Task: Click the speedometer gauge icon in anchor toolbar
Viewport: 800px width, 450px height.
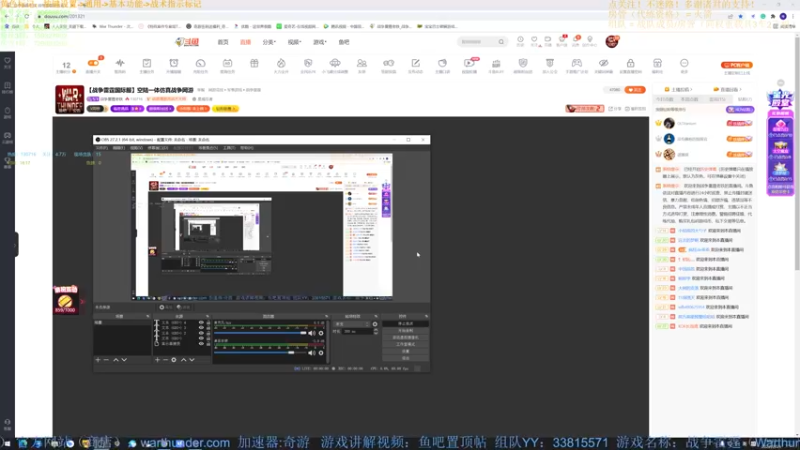Action: [201, 63]
